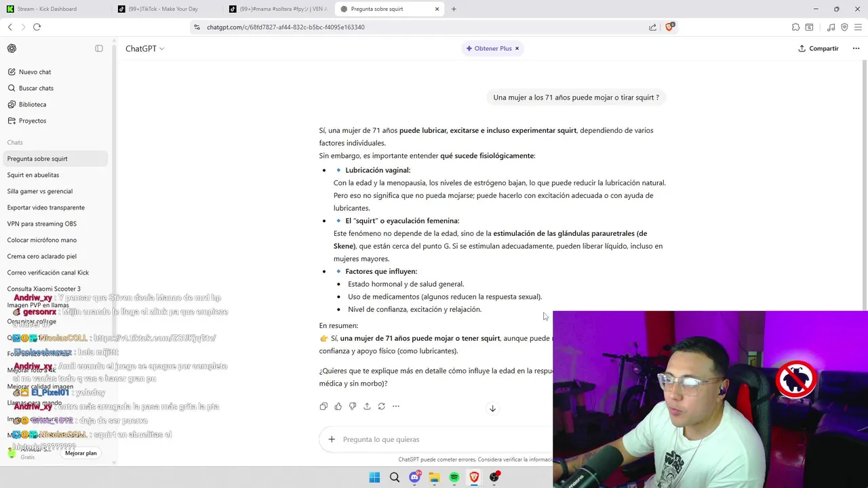Click the share icon in the address bar
Screen dimensions: 868x488
pyautogui.click(x=652, y=27)
